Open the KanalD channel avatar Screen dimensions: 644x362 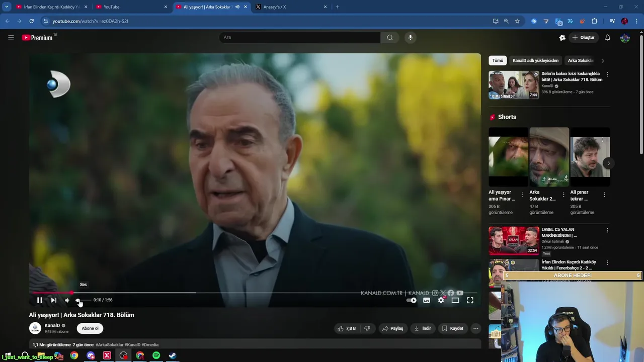35,328
